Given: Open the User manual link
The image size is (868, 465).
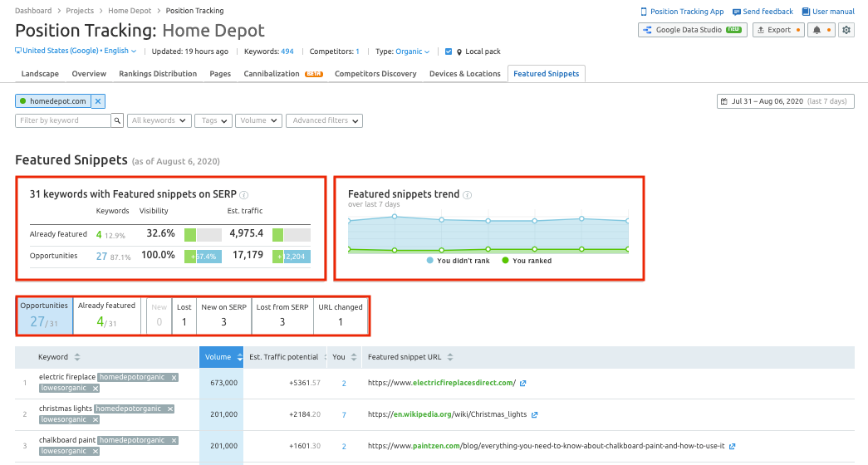Looking at the screenshot, I should 828,11.
